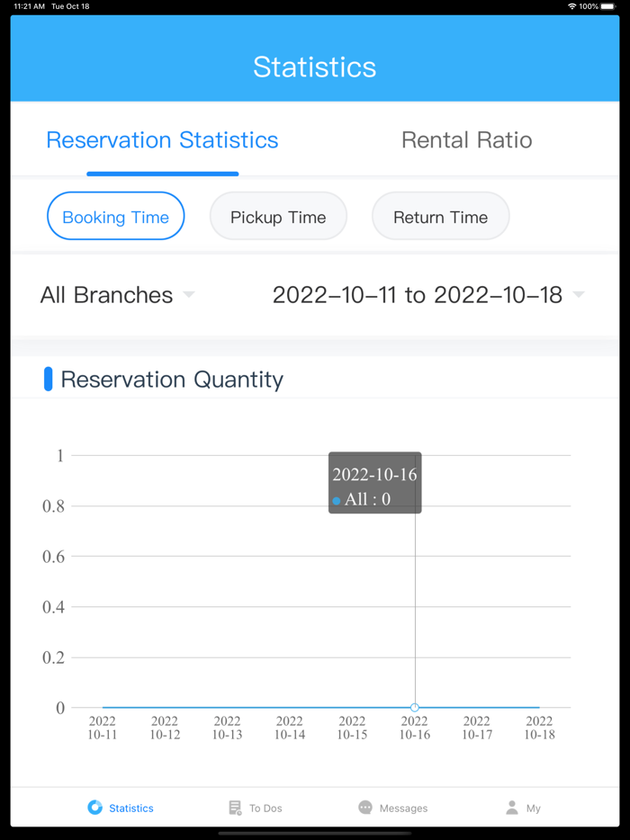Open the Messages section
630x840 pixels.
point(391,807)
